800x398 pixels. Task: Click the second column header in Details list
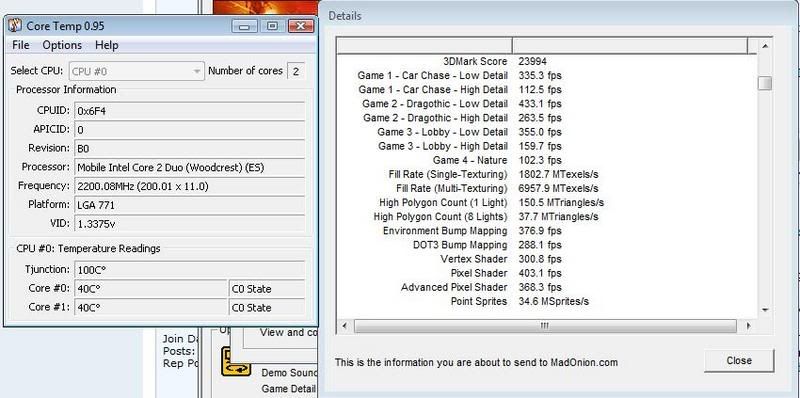point(630,45)
